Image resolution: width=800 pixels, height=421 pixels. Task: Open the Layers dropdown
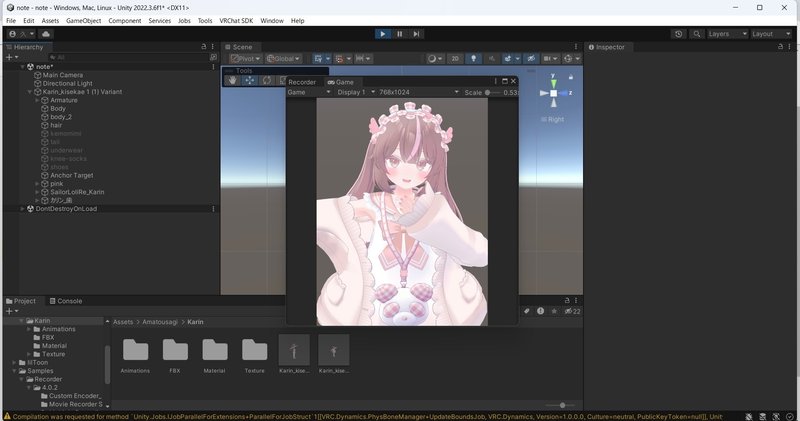click(x=727, y=34)
